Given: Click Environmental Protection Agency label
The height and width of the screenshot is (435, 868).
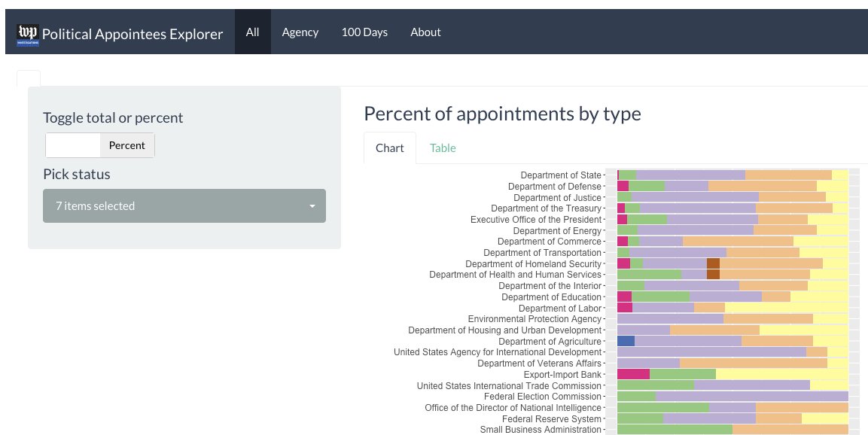Looking at the screenshot, I should (x=535, y=319).
